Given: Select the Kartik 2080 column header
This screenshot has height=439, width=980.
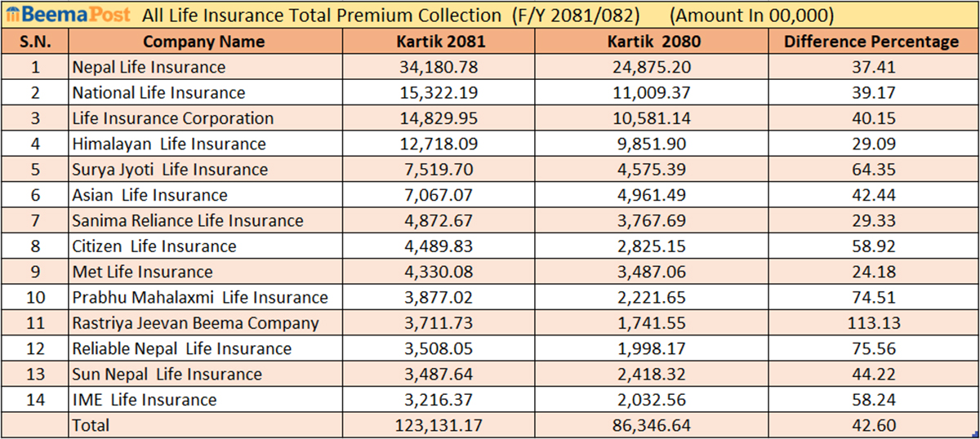Looking at the screenshot, I should (x=651, y=42).
